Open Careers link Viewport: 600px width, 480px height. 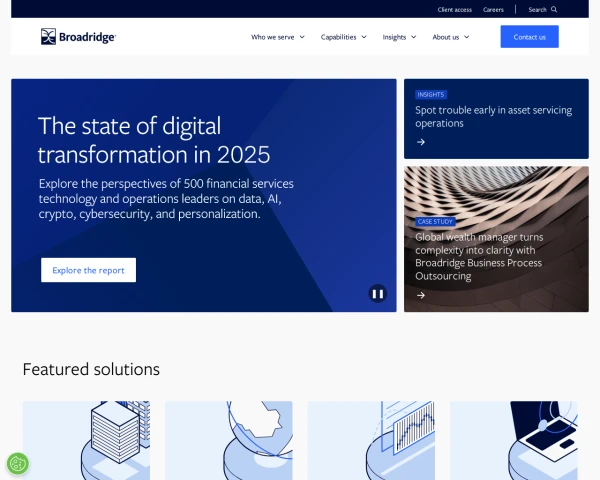point(493,10)
